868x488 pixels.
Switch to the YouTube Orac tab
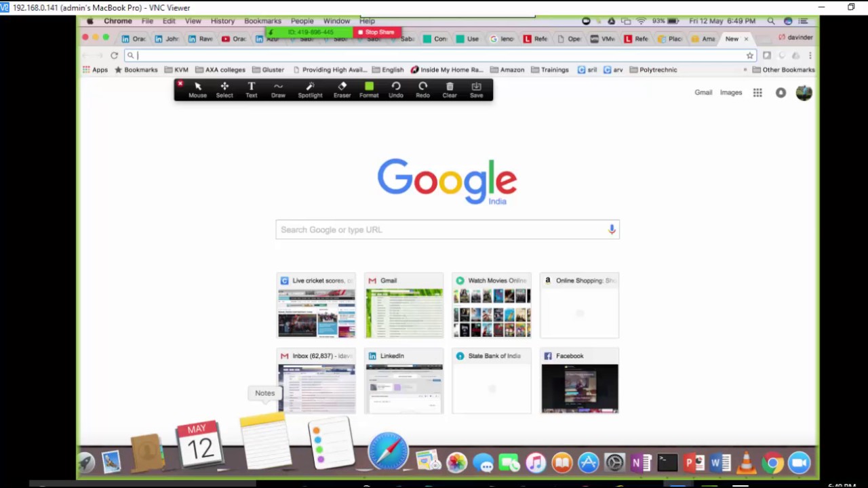coord(234,39)
